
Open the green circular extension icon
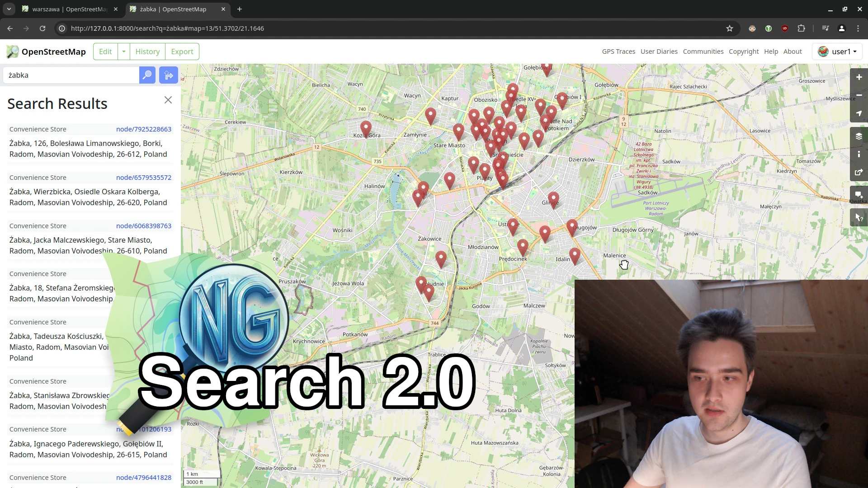pyautogui.click(x=769, y=28)
